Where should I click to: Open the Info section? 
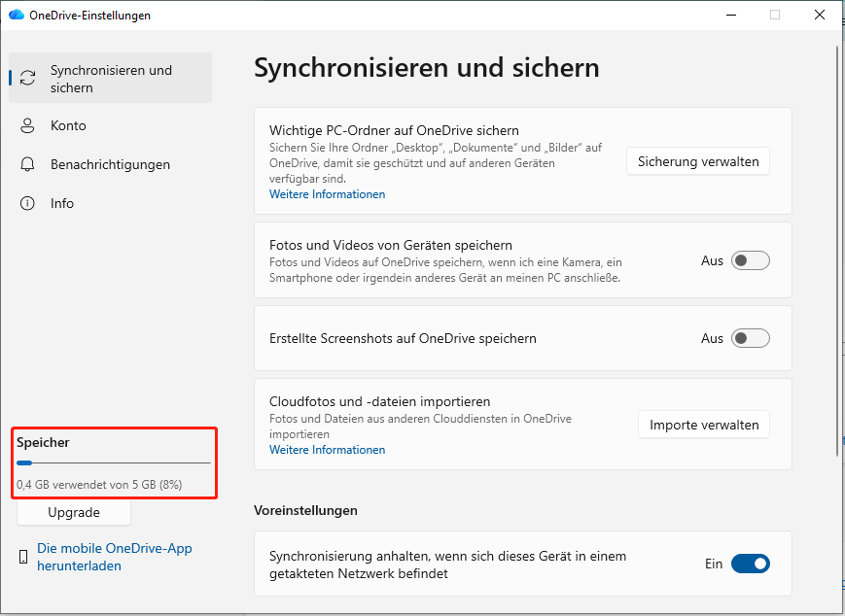click(x=62, y=203)
